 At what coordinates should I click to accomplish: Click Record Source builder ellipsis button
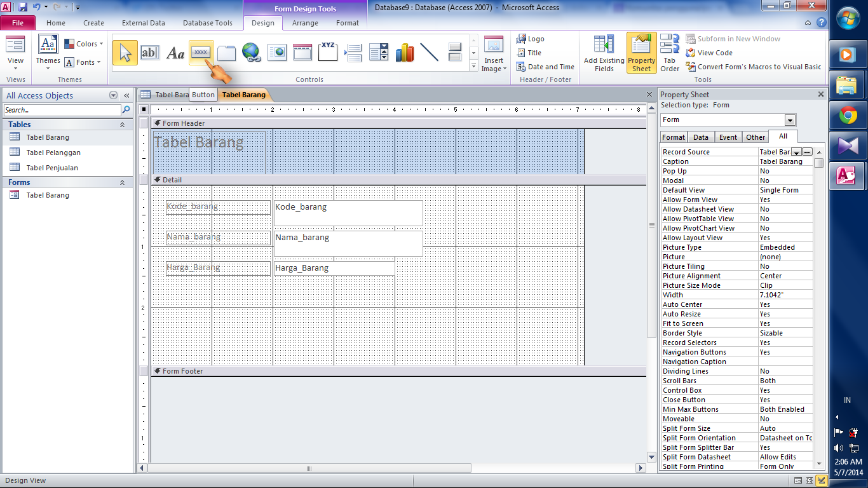point(807,152)
